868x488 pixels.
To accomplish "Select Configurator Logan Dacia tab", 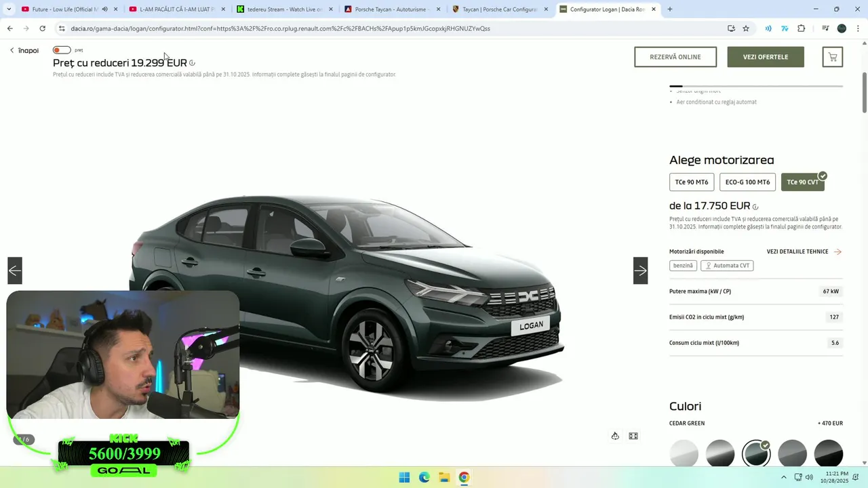I will click(607, 9).
